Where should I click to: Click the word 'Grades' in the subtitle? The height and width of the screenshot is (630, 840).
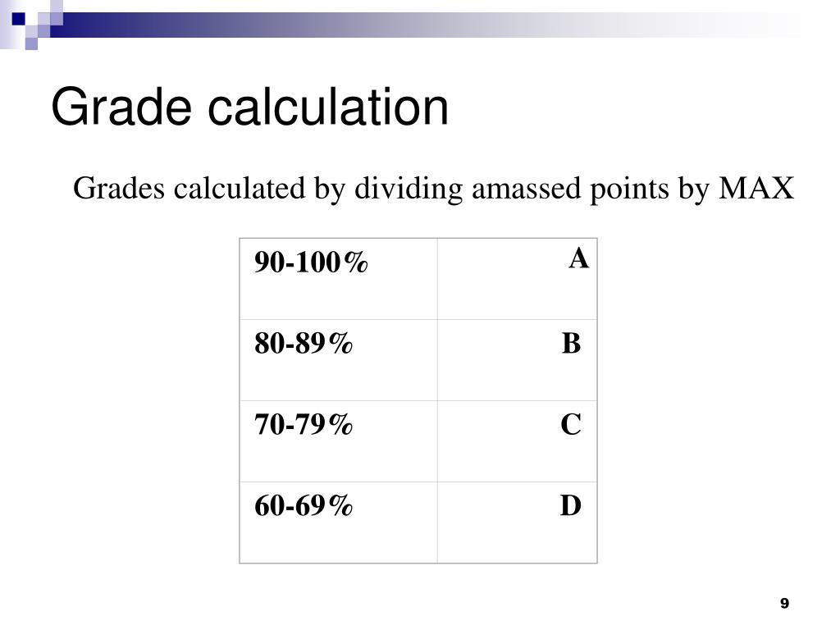pos(119,188)
